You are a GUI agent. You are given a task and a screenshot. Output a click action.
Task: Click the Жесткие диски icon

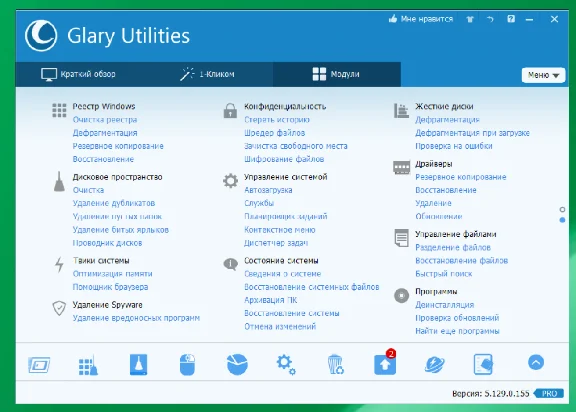click(401, 111)
